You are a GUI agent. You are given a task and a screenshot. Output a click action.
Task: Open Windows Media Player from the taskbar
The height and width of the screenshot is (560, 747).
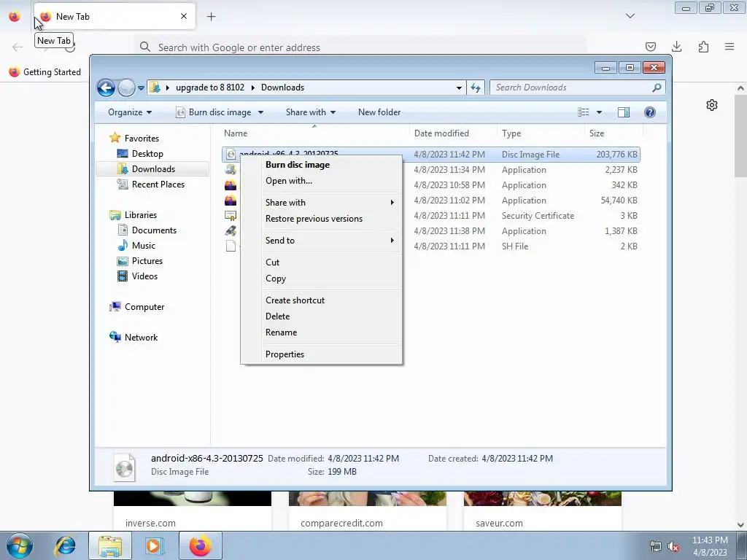[x=153, y=545]
